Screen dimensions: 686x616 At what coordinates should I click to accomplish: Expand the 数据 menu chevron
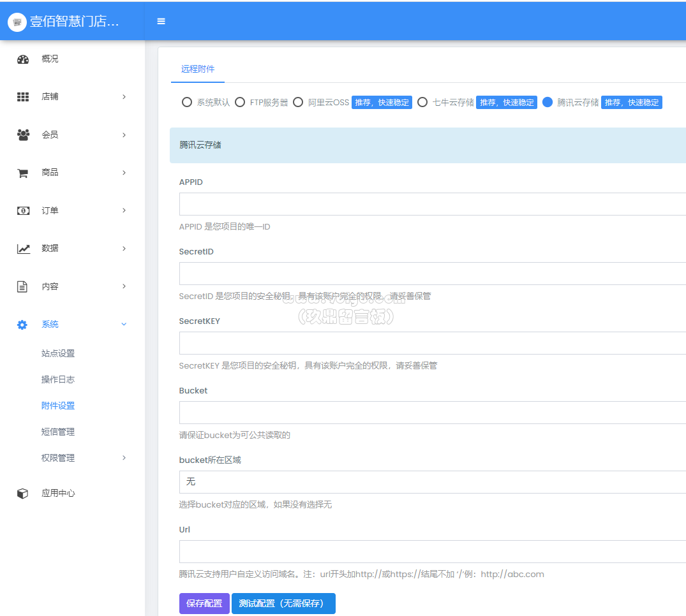[124, 248]
